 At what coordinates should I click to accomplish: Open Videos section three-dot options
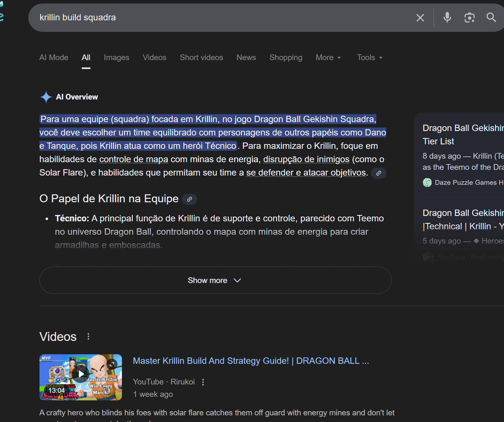(x=89, y=336)
